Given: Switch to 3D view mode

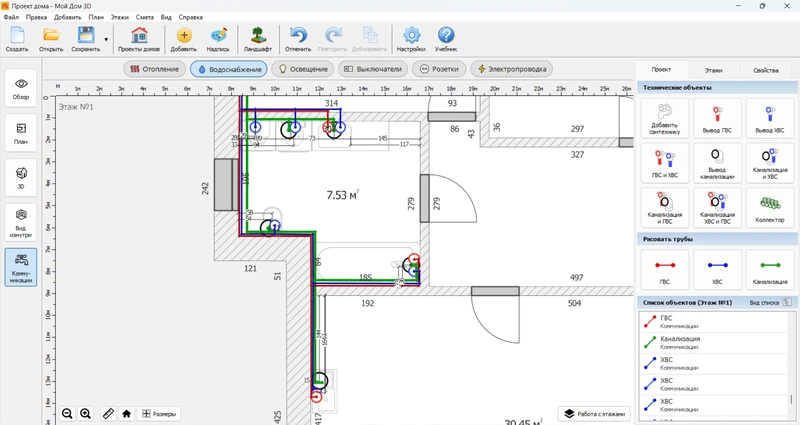Looking at the screenshot, I should click(21, 178).
